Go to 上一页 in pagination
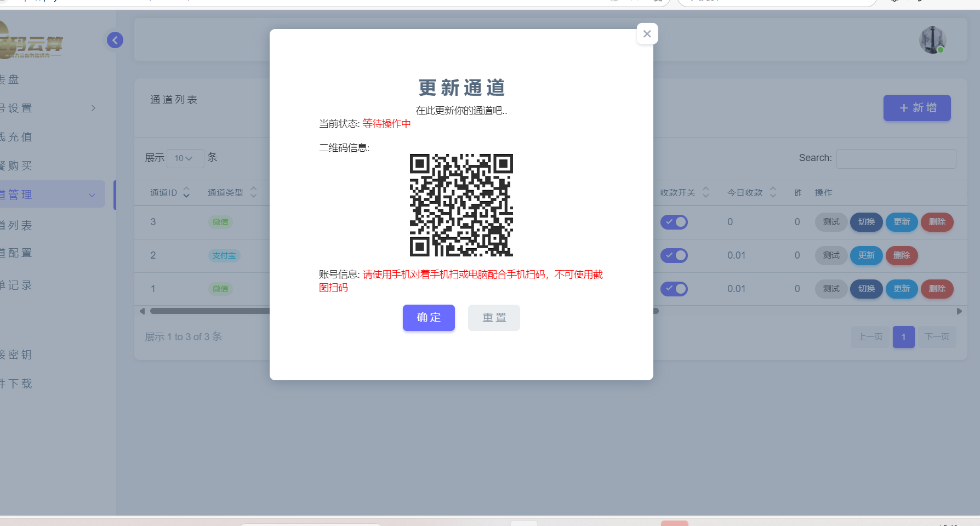Viewport: 980px width, 526px height. click(870, 337)
